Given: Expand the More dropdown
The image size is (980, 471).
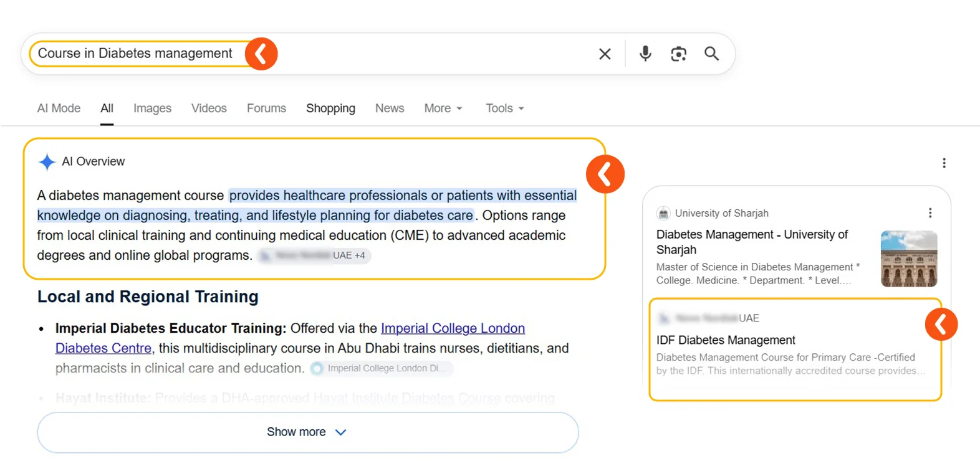Looking at the screenshot, I should [x=443, y=108].
